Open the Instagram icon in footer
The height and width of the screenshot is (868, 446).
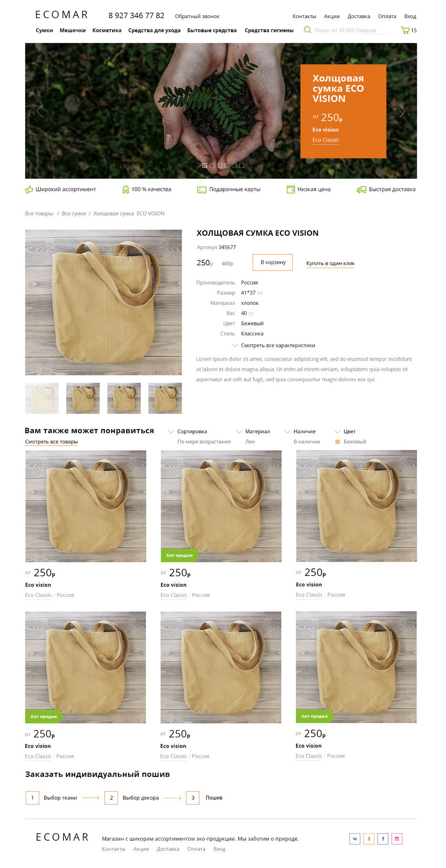coord(397,838)
